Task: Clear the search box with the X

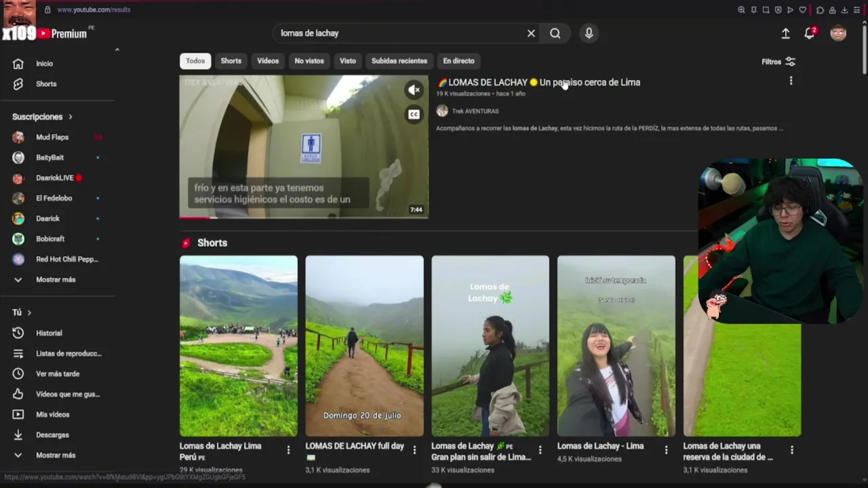Action: tap(531, 33)
